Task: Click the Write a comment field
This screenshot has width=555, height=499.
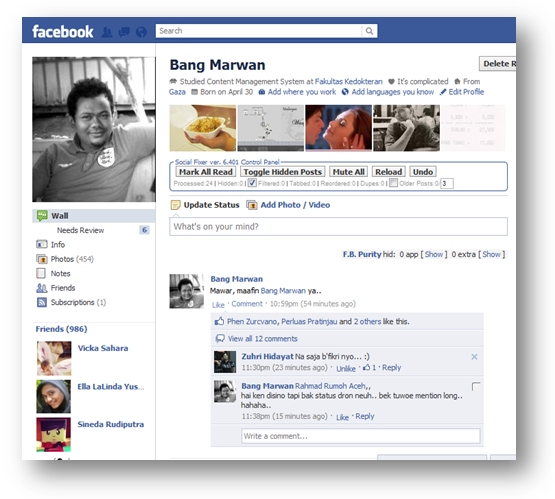Action: [361, 436]
